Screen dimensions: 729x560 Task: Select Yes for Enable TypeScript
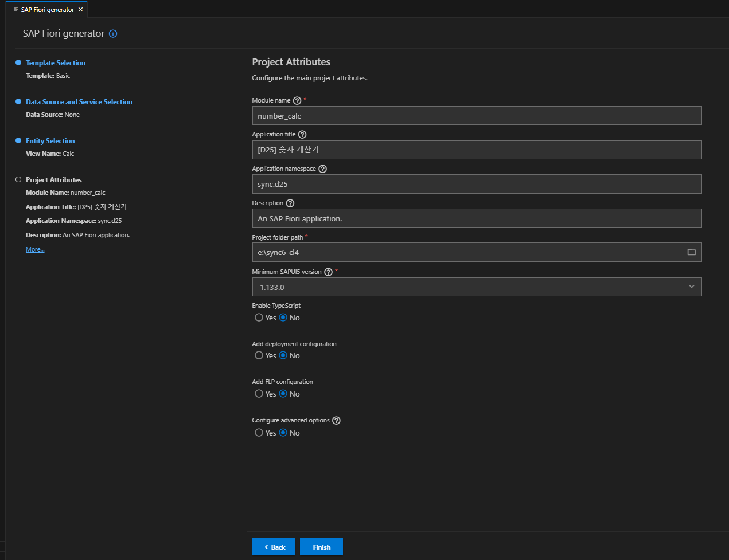click(x=259, y=318)
